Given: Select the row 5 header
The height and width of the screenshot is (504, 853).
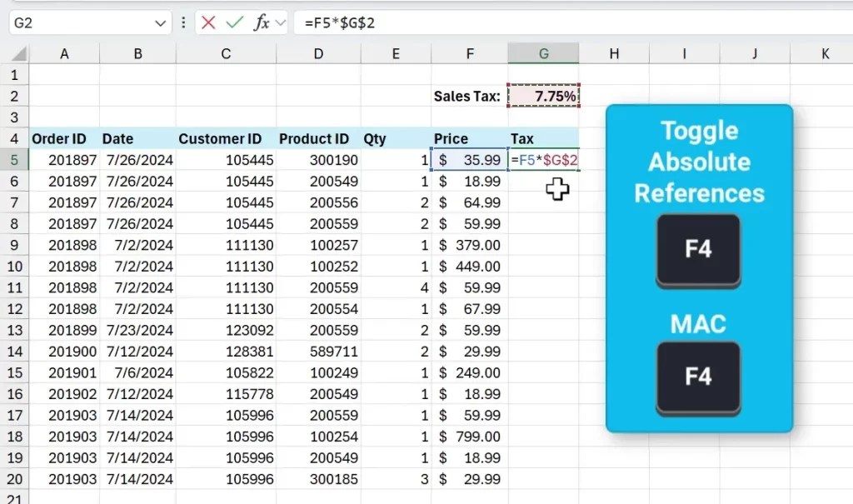Looking at the screenshot, I should [17, 160].
